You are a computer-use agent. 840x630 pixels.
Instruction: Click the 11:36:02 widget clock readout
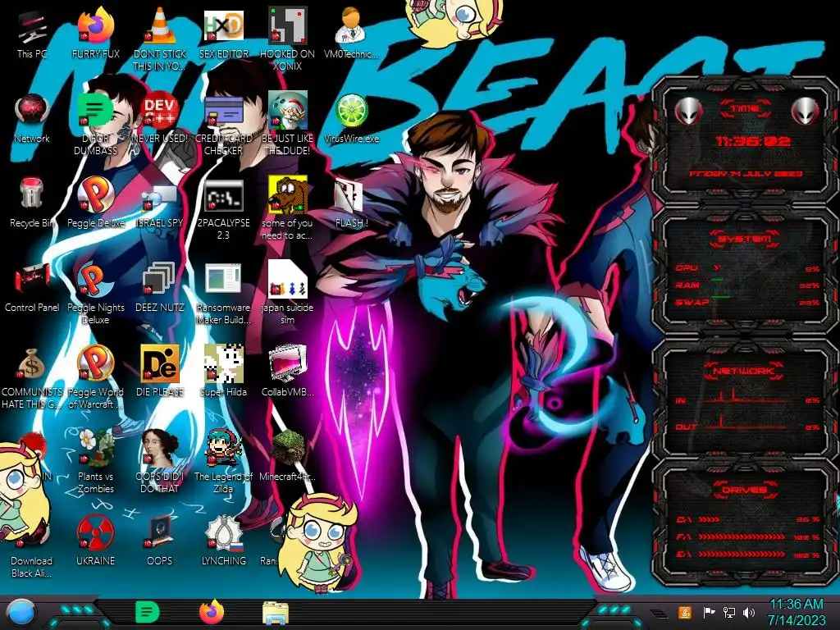tap(753, 141)
